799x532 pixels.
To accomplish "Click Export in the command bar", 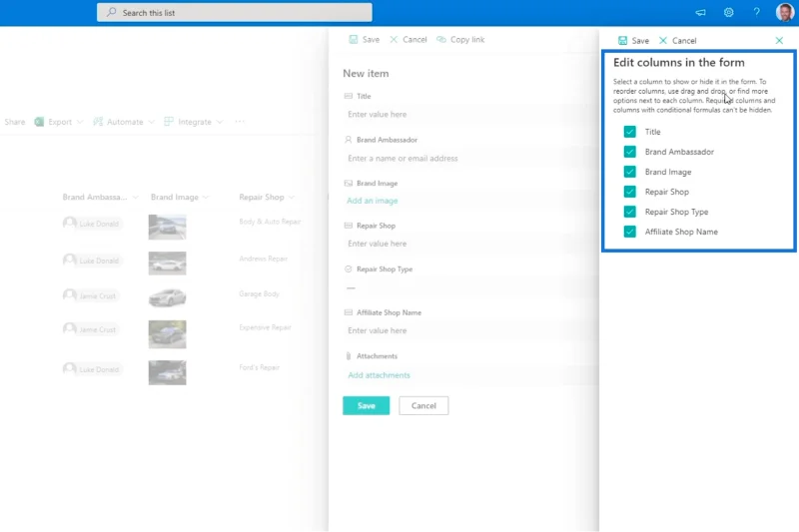I will pyautogui.click(x=60, y=122).
